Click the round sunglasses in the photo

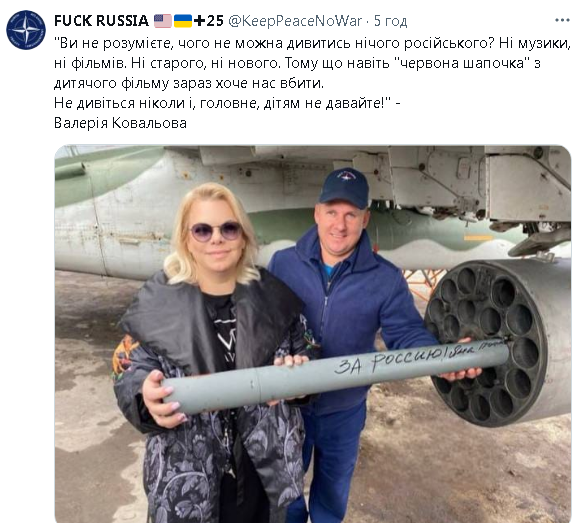[216, 231]
